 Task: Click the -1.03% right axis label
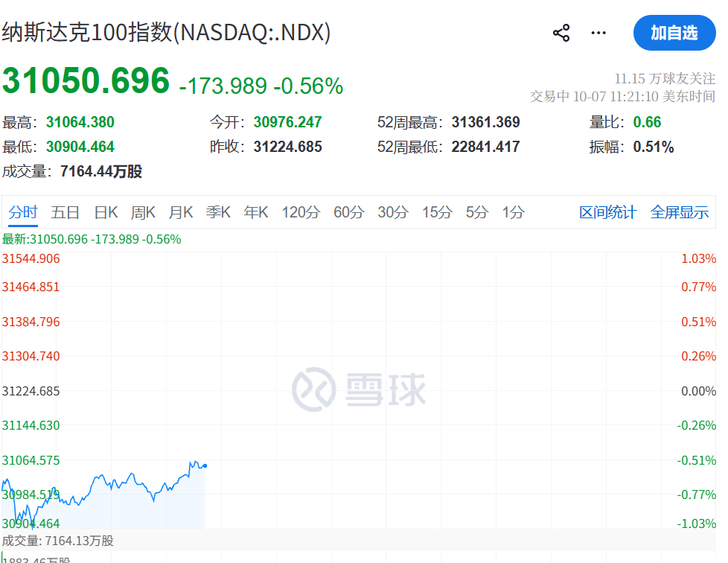[x=697, y=524]
